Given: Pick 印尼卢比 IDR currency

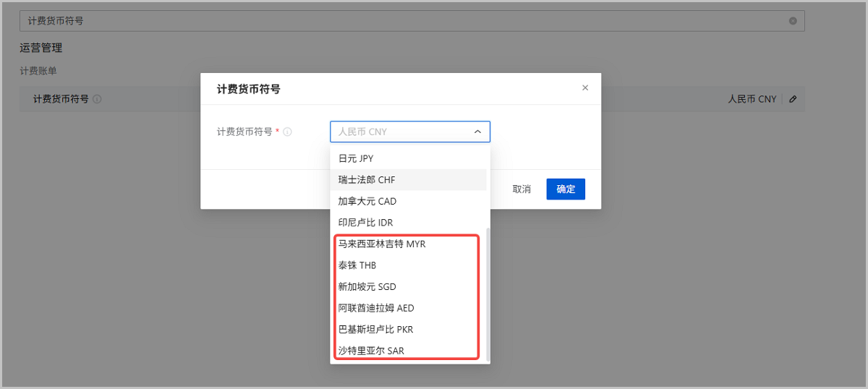Looking at the screenshot, I should coord(365,223).
